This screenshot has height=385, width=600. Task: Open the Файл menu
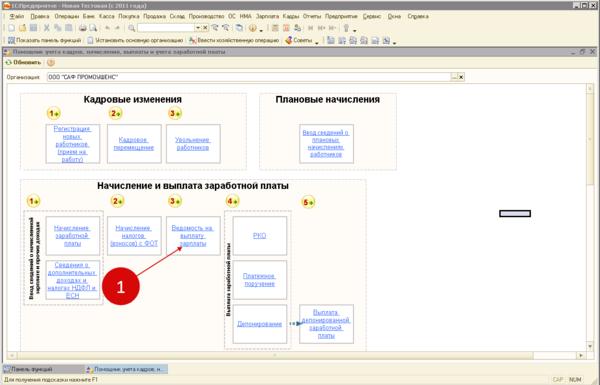(17, 16)
